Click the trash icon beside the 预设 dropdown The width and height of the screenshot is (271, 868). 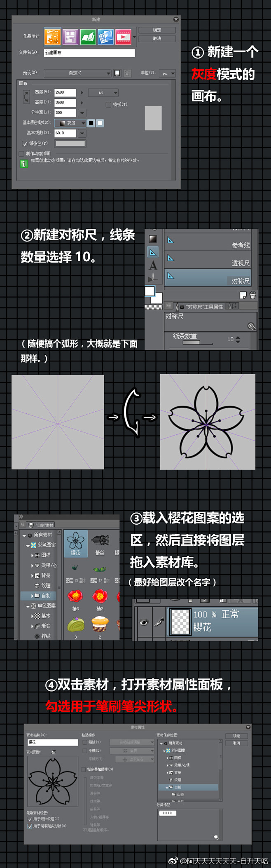(127, 73)
